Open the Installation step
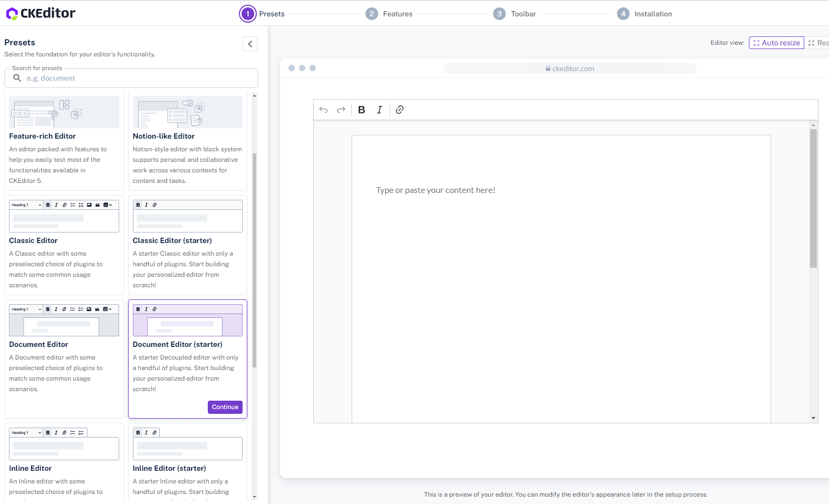This screenshot has width=829, height=504. pyautogui.click(x=645, y=14)
